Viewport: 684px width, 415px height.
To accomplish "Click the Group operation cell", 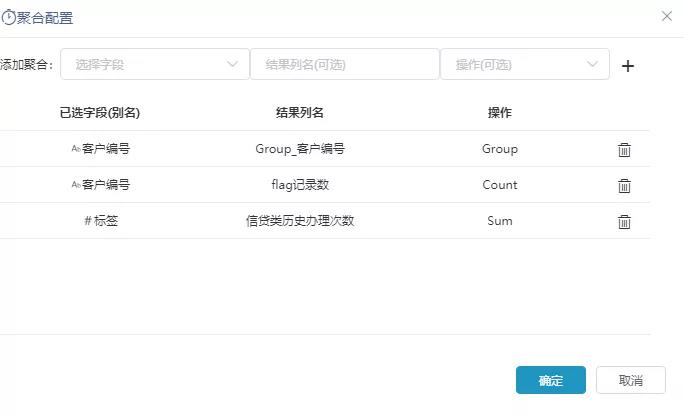I will tap(500, 149).
